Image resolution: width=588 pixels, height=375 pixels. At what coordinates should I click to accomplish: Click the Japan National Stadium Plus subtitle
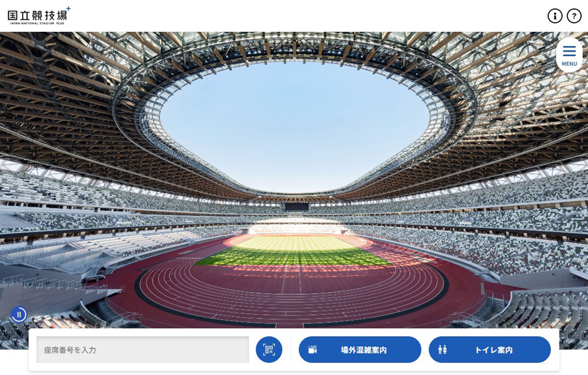coord(37,23)
